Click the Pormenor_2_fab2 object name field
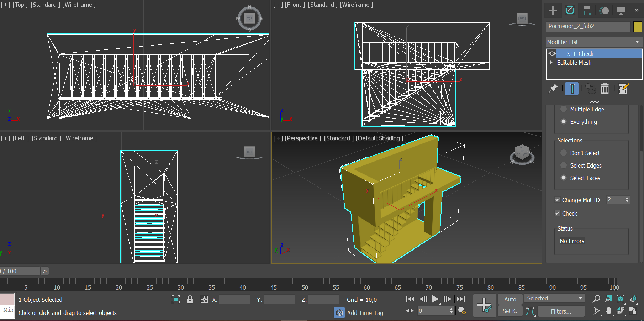Image resolution: width=644 pixels, height=321 pixels. [588, 26]
